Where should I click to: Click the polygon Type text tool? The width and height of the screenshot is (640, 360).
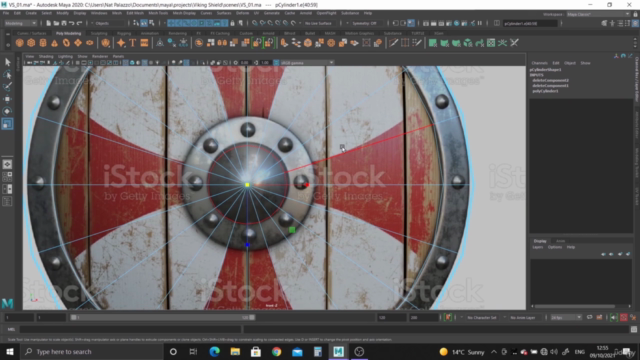133,43
